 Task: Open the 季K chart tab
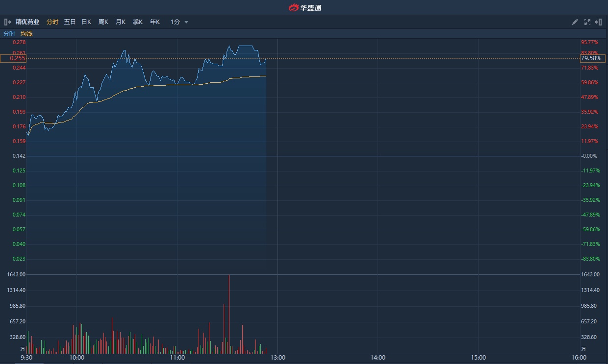138,22
